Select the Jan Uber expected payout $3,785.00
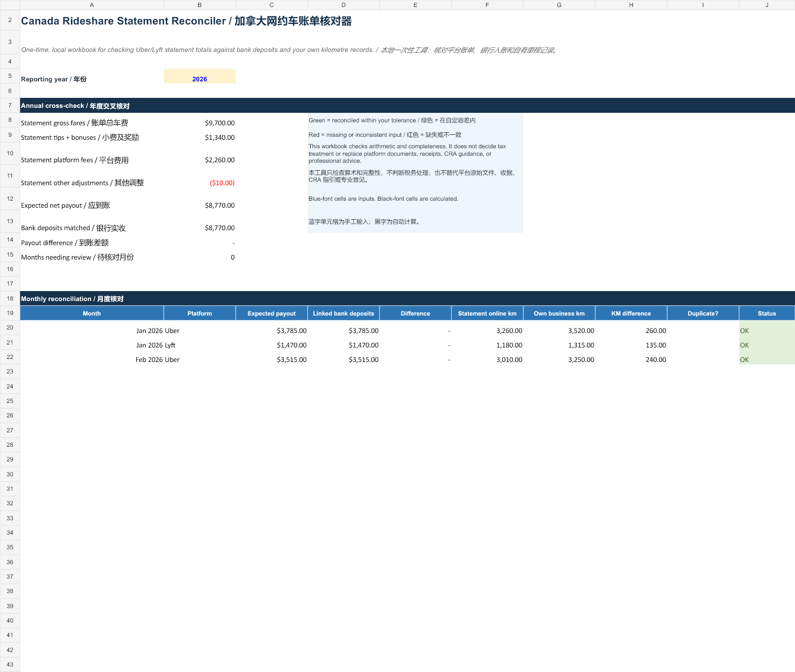 [292, 331]
